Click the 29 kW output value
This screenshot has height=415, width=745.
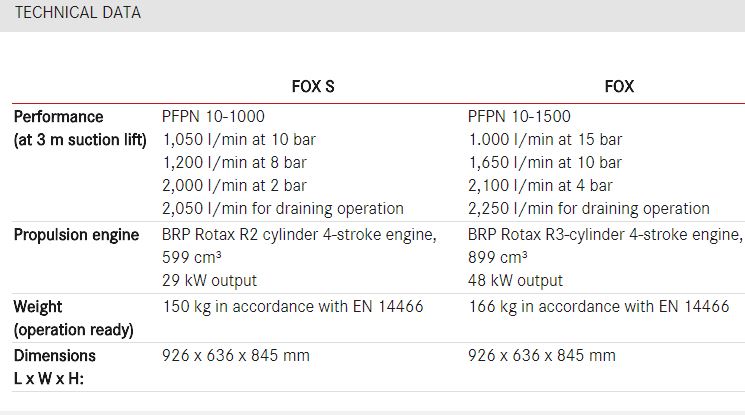click(x=210, y=280)
